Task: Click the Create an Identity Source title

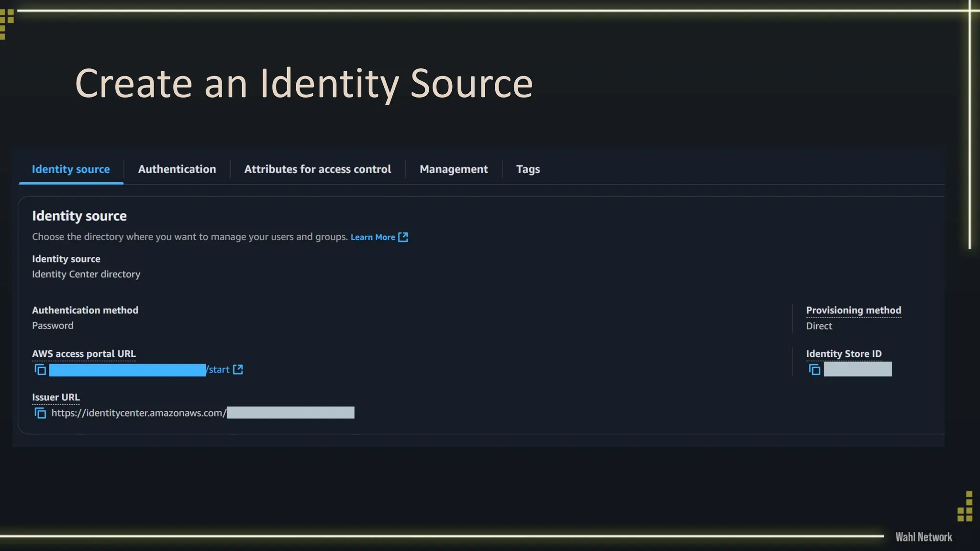Action: pyautogui.click(x=304, y=84)
